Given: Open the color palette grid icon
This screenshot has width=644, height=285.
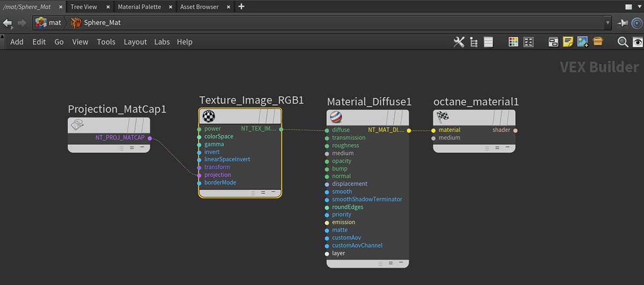Looking at the screenshot, I should (x=514, y=42).
